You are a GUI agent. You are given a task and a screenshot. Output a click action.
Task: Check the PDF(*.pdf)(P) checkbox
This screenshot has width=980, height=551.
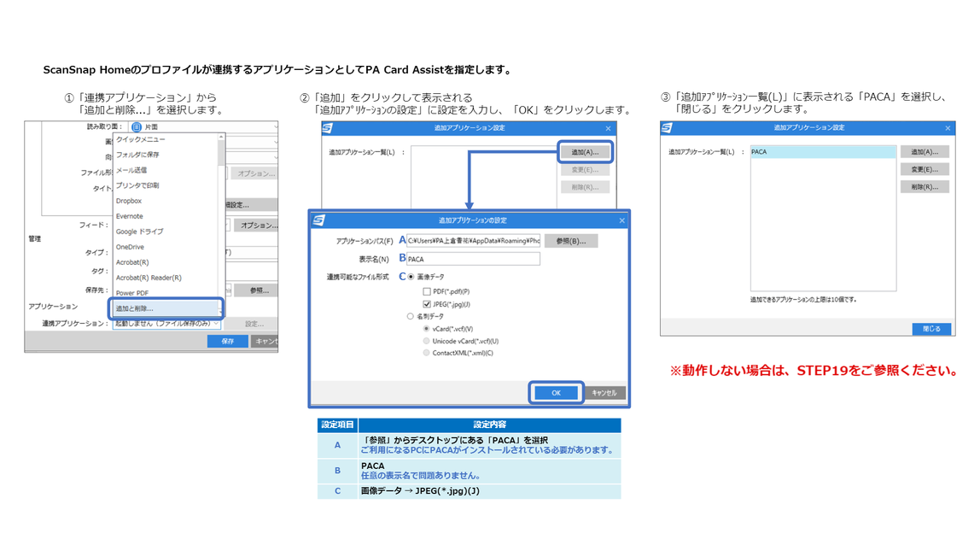pos(427,291)
